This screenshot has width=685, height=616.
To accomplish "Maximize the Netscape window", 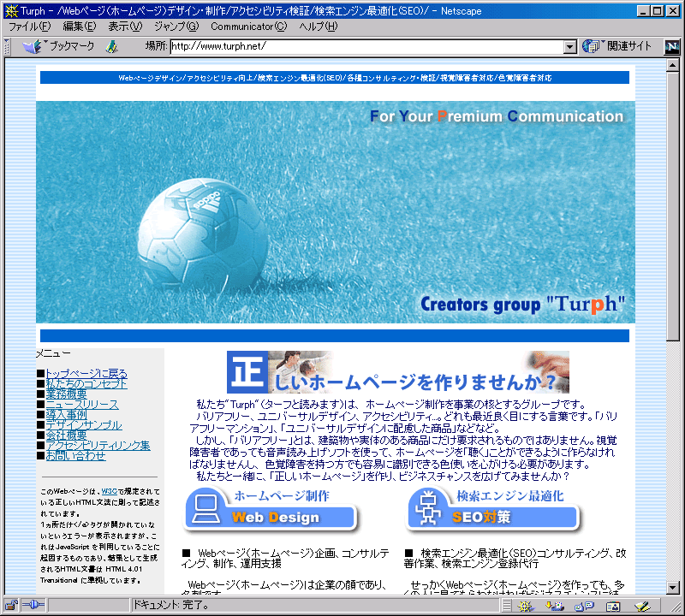I will 657,11.
